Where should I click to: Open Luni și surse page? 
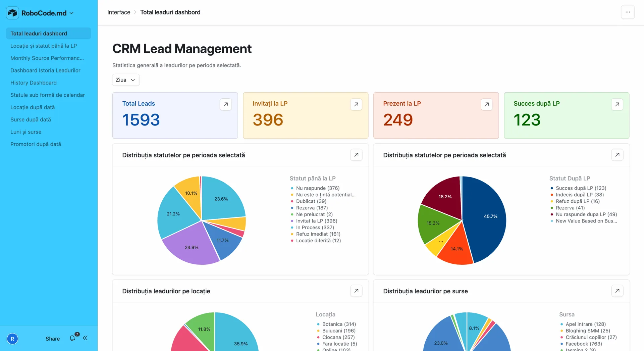point(48,132)
